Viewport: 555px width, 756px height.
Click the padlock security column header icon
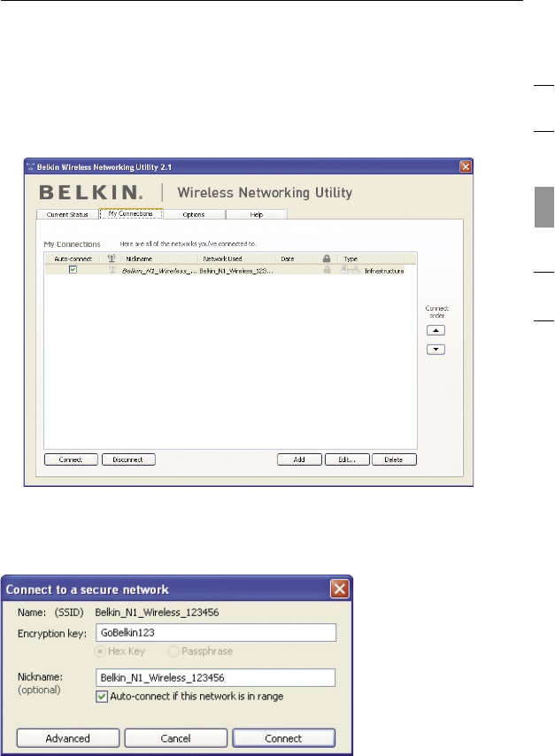(327, 258)
